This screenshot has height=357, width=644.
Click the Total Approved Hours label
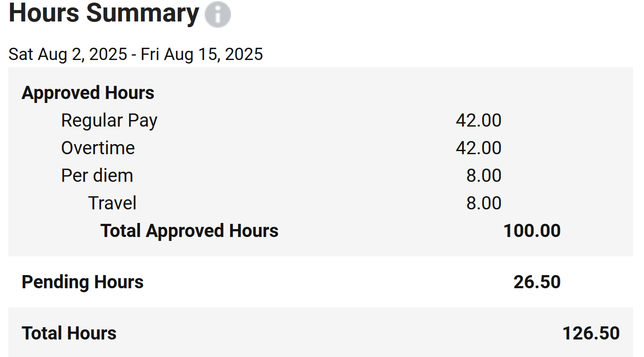pos(189,231)
